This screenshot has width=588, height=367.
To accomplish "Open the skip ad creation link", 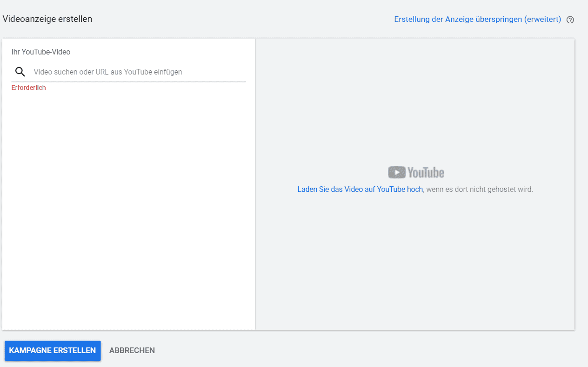I will pyautogui.click(x=477, y=20).
